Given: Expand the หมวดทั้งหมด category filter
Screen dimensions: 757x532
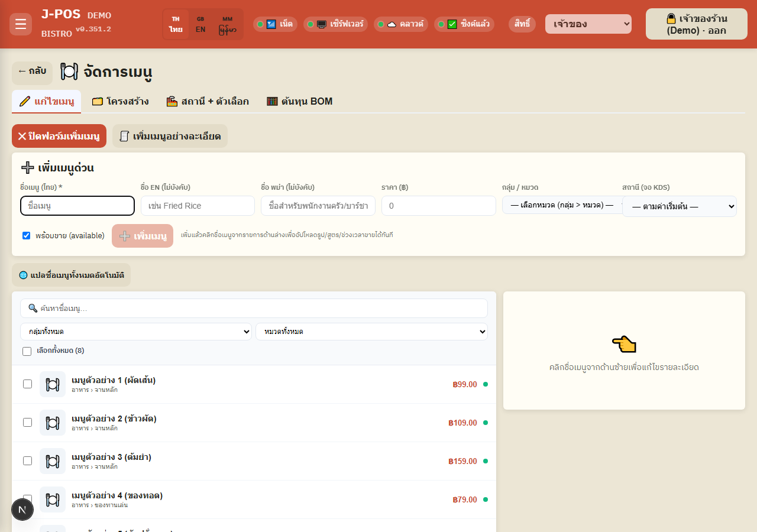Looking at the screenshot, I should (371, 332).
